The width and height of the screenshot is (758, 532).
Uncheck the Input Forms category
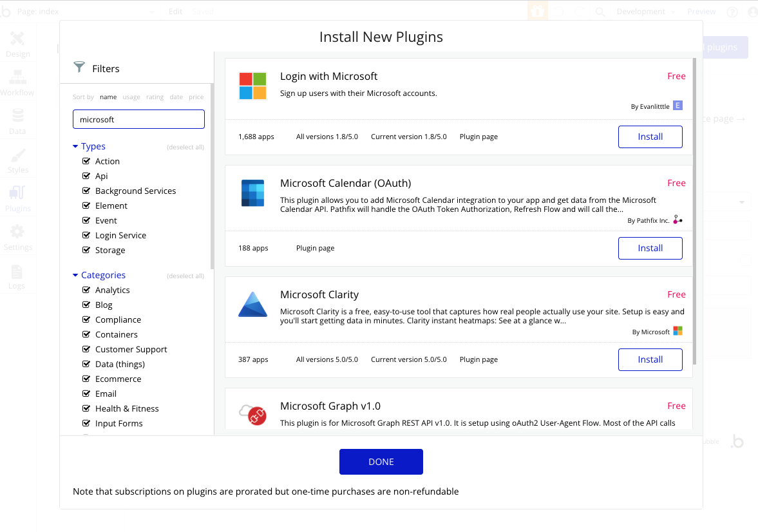[86, 423]
